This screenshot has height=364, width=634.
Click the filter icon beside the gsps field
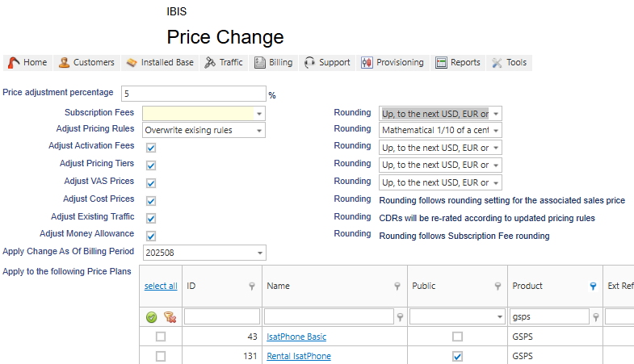pos(596,317)
